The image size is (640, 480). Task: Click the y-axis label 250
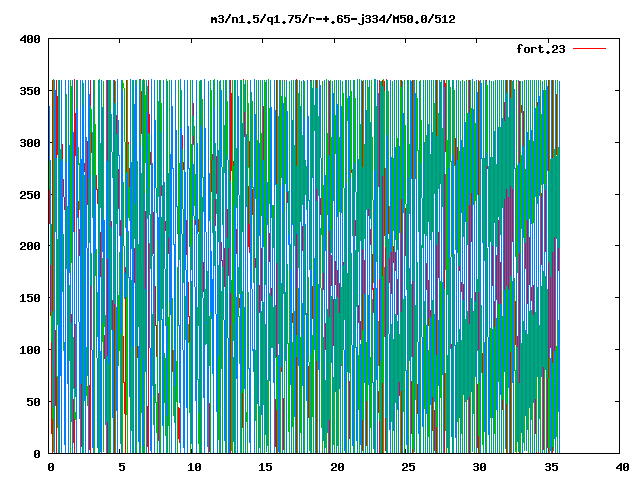[x=30, y=195]
